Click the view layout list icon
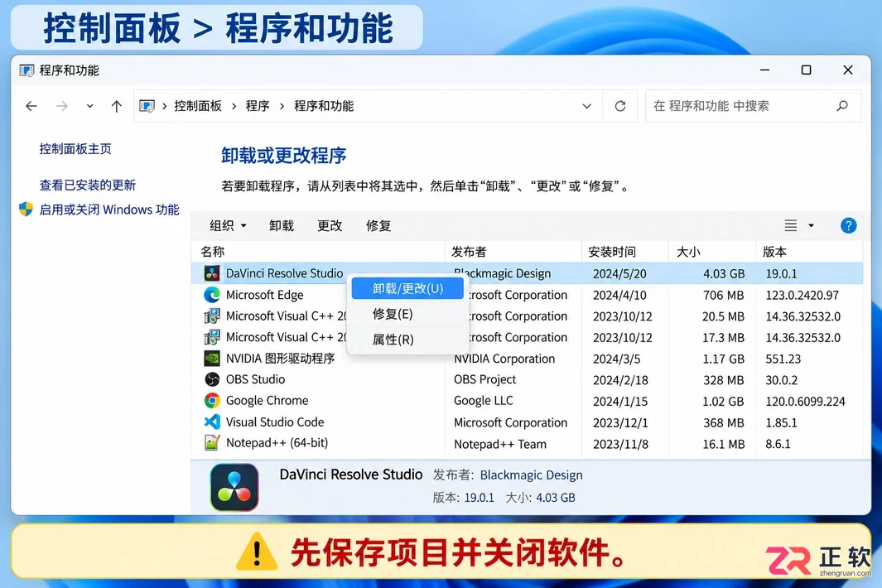Viewport: 882px width, 588px height. pos(791,225)
